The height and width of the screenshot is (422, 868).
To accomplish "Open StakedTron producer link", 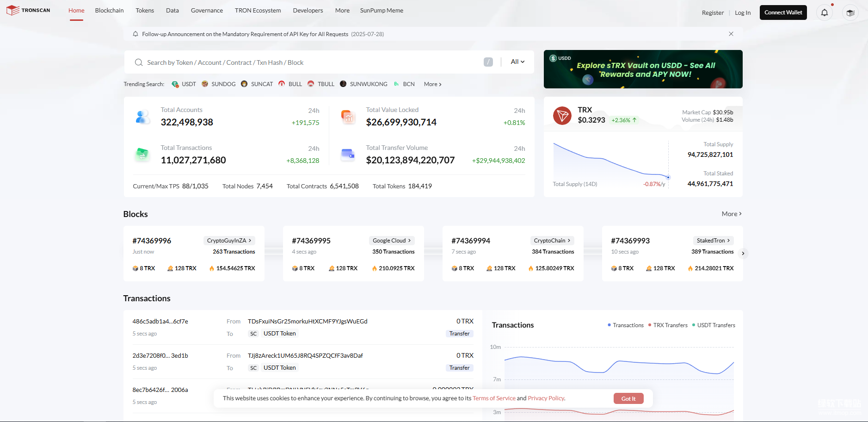I will coord(713,241).
